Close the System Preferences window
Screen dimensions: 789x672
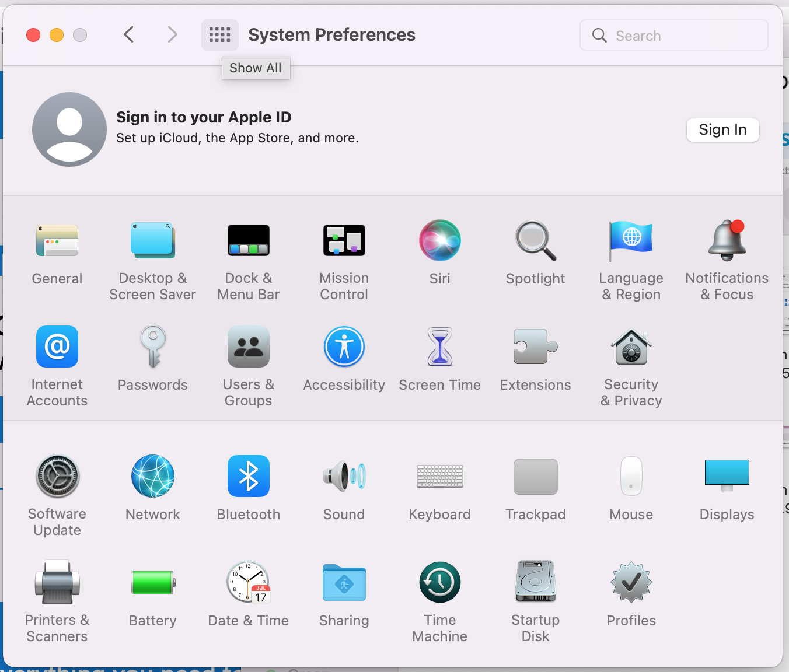[x=33, y=35]
